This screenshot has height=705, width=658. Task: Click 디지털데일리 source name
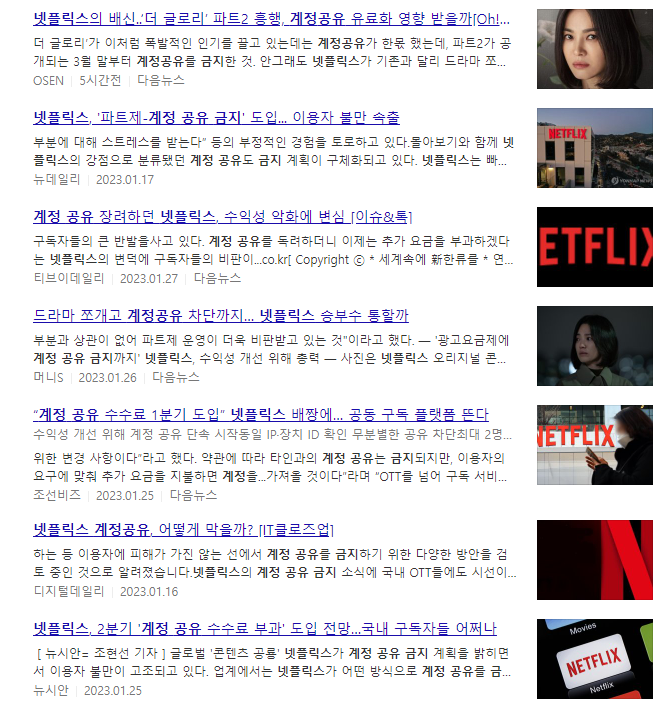(69, 591)
